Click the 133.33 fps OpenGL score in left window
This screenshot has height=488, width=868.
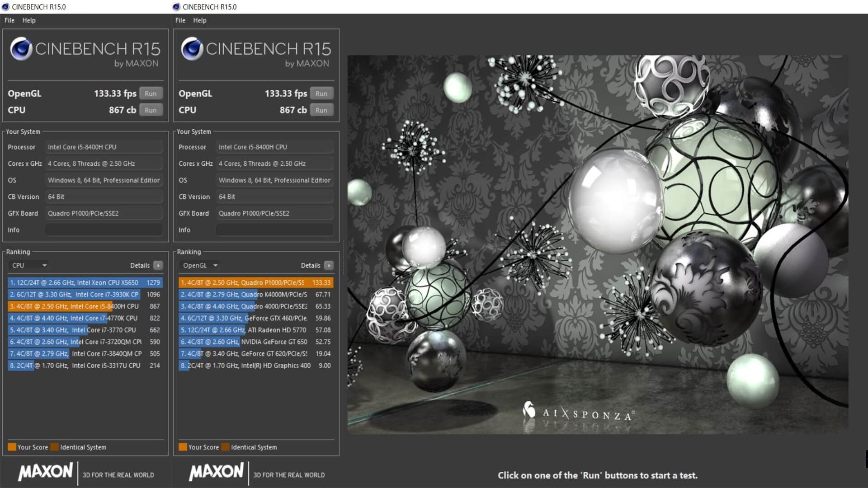tap(115, 94)
